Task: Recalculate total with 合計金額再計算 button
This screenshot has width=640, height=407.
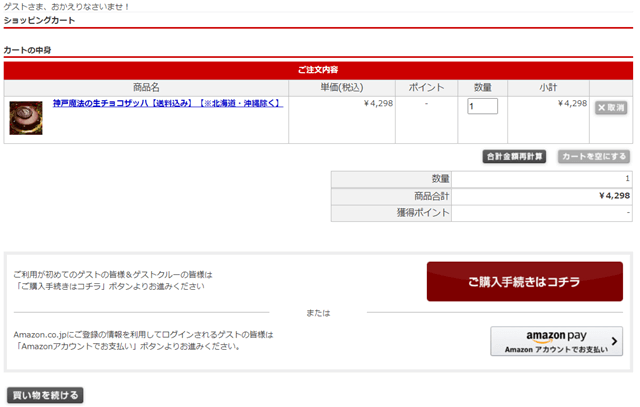Action: pyautogui.click(x=514, y=156)
